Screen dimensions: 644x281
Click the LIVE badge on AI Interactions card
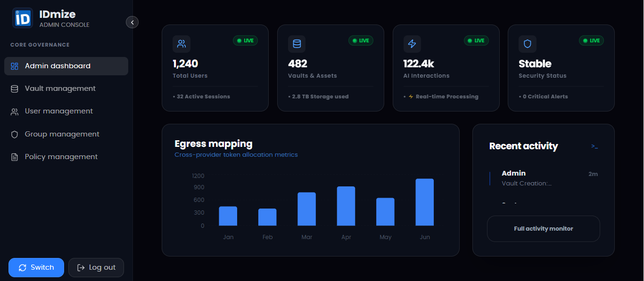[x=476, y=40]
